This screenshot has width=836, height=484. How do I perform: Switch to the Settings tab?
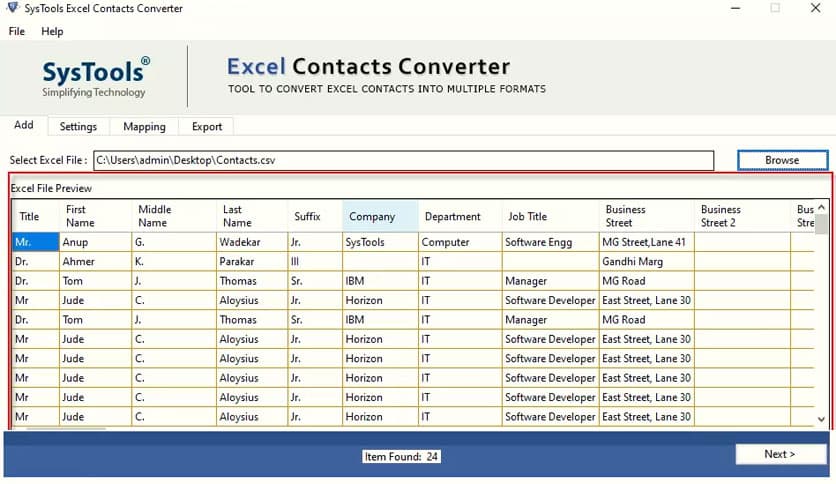click(78, 126)
